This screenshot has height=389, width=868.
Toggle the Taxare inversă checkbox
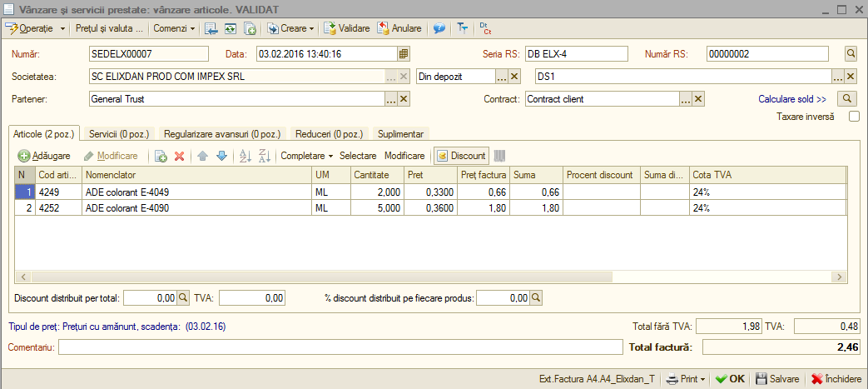855,117
